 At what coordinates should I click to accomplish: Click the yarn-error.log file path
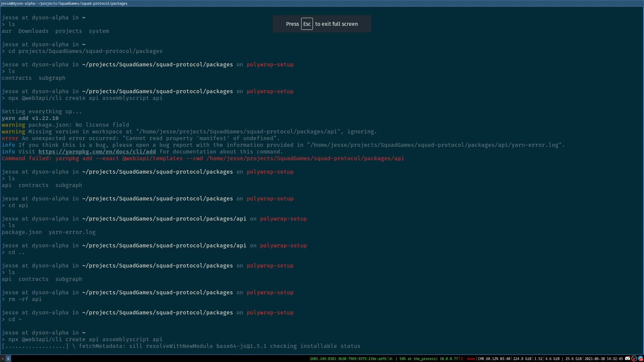coord(72,232)
